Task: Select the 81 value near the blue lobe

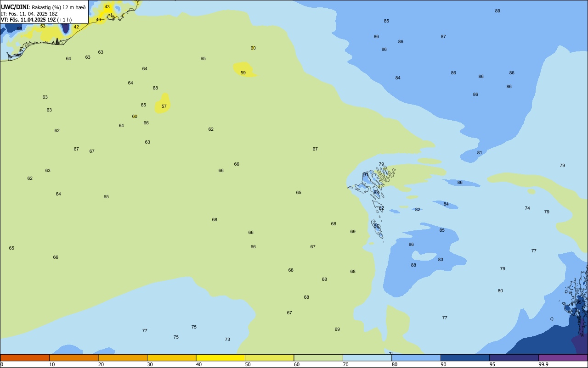Action: pyautogui.click(x=480, y=153)
